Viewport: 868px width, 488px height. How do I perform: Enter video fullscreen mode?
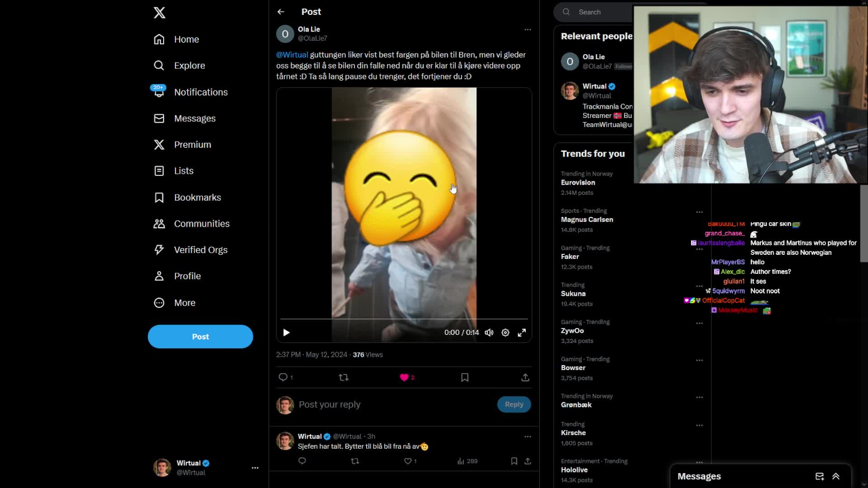522,333
